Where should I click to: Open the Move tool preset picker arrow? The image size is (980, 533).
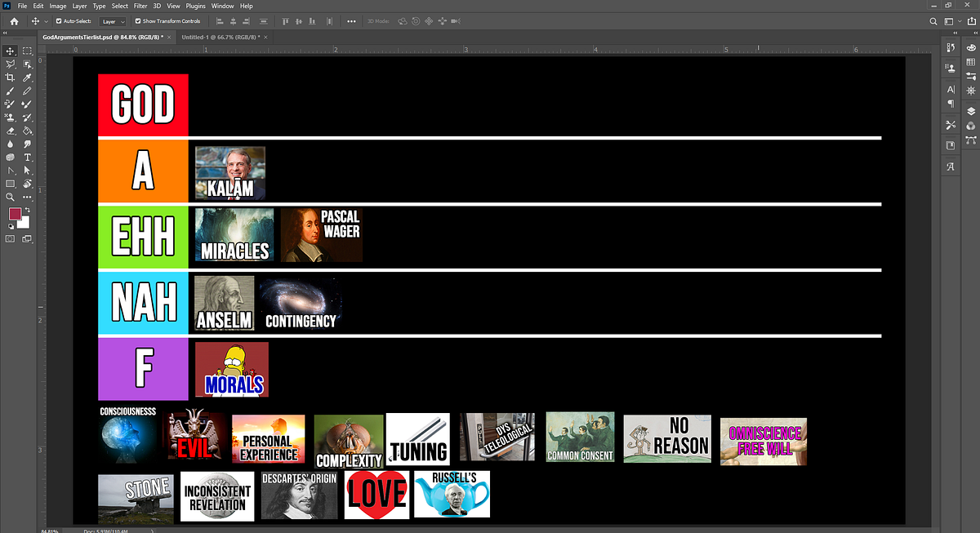pos(47,21)
